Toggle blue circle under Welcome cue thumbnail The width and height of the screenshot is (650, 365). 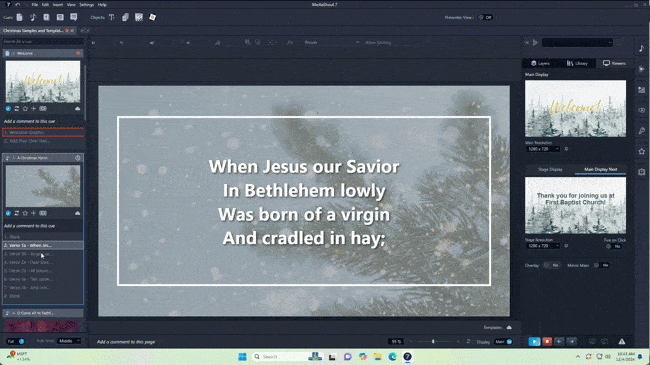tap(8, 109)
